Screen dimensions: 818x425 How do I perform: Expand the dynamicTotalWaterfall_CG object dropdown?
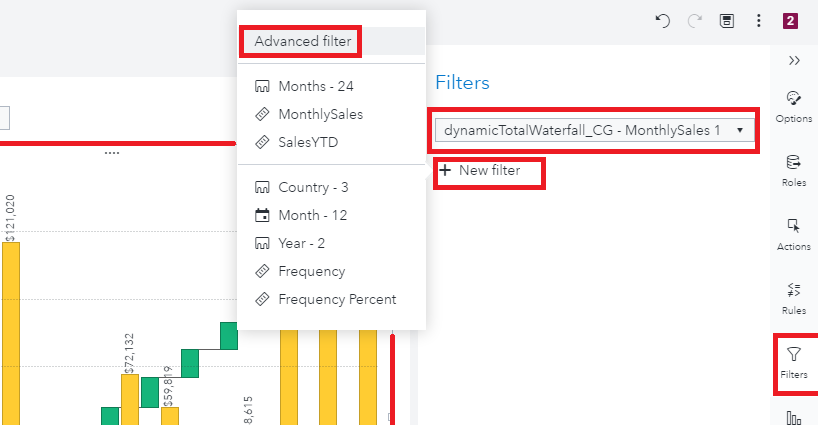click(594, 130)
